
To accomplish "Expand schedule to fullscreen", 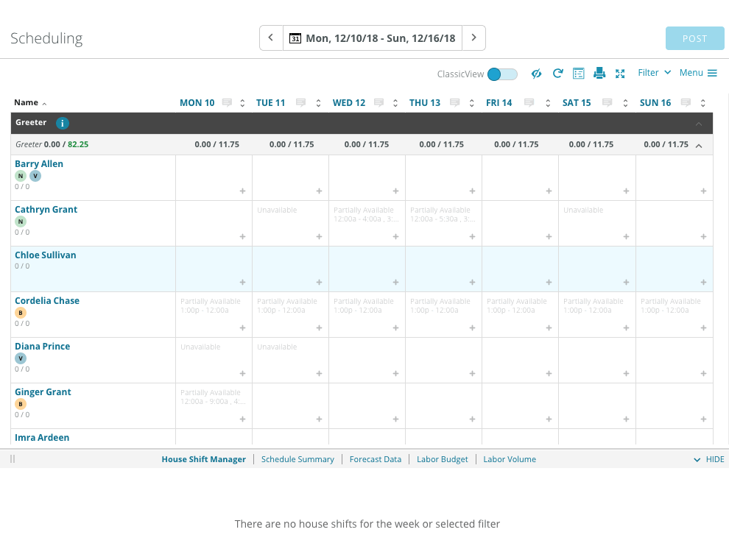I will pos(620,74).
